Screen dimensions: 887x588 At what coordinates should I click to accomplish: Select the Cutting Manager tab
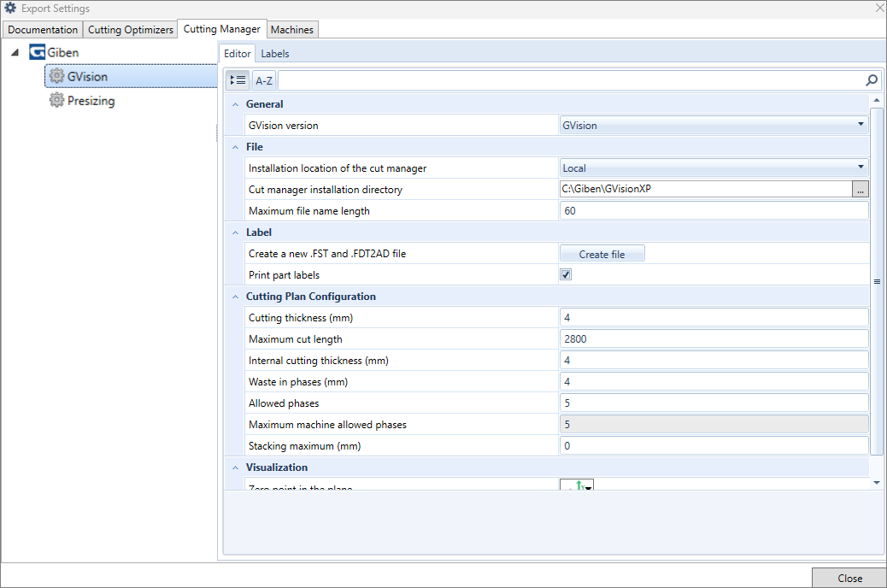[x=222, y=29]
